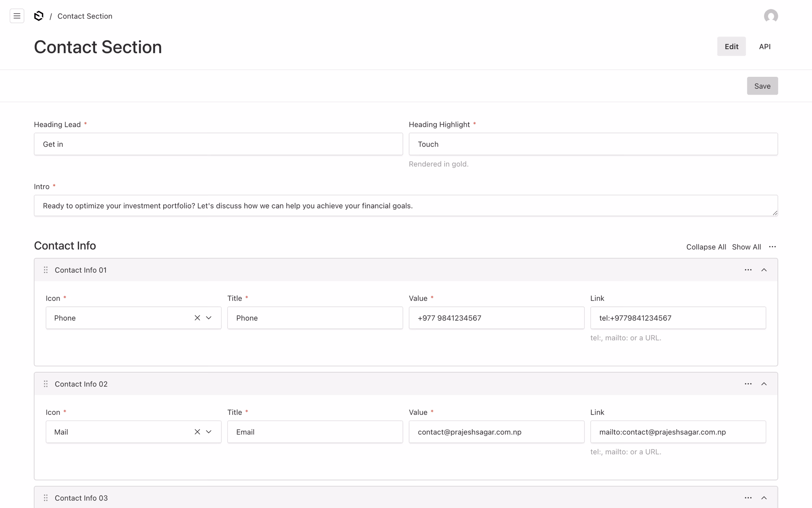Switch to the Edit tab
The height and width of the screenshot is (508, 812).
pyautogui.click(x=731, y=46)
